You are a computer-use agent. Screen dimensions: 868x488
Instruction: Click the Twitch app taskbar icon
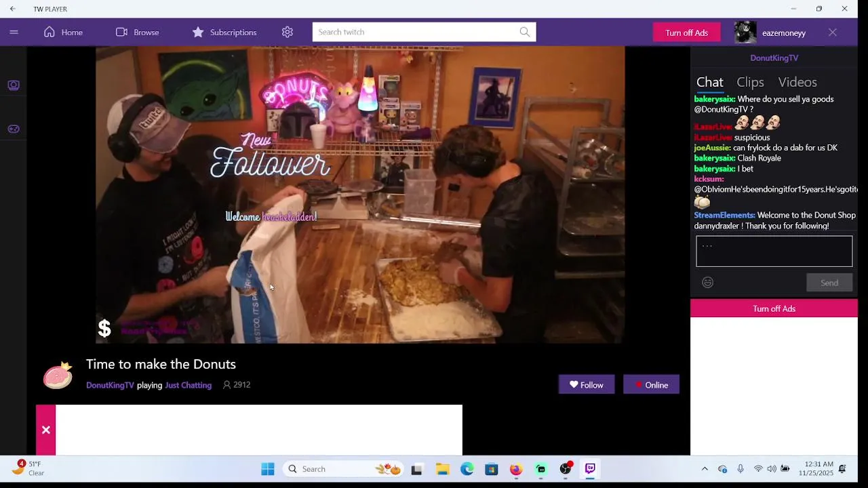tap(590, 469)
